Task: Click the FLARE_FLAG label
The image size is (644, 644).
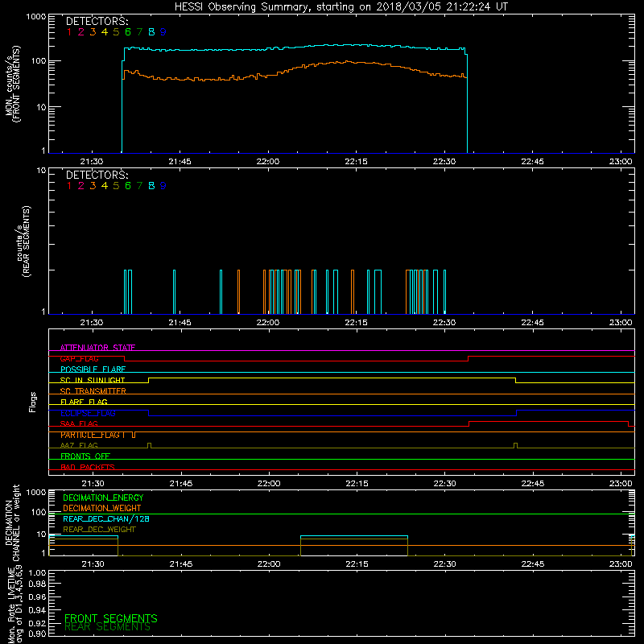Action: click(84, 402)
